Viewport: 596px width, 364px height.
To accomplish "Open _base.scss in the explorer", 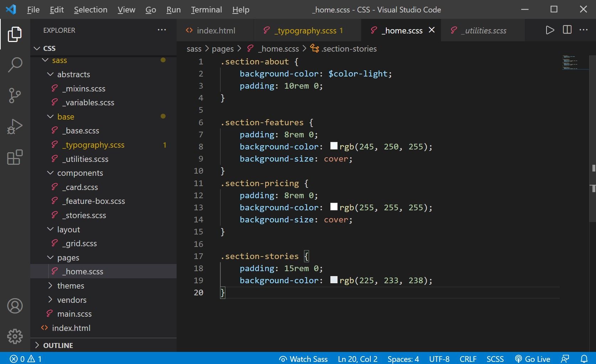I will click(103, 131).
